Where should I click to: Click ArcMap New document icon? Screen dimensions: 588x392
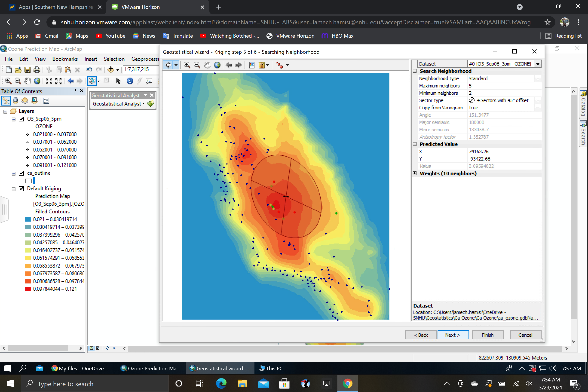coord(9,70)
